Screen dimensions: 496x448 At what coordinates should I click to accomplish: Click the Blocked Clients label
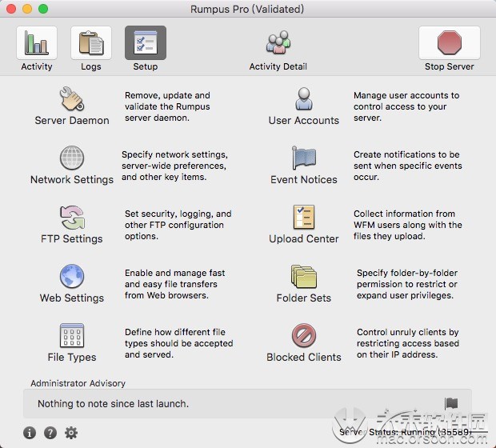click(x=304, y=357)
